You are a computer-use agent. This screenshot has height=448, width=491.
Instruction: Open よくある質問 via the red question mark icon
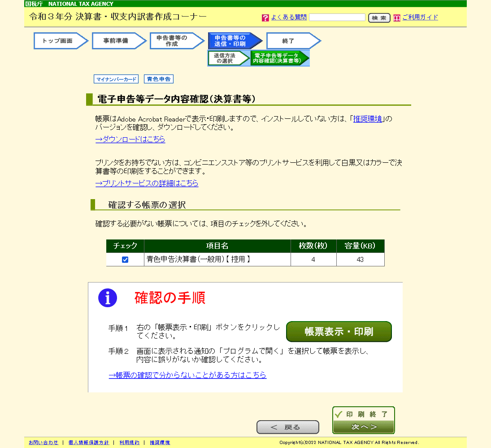[265, 17]
